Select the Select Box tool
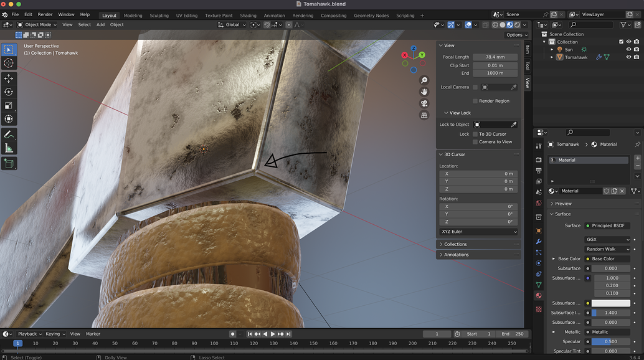Viewport: 644px width, 360px height. [x=9, y=50]
